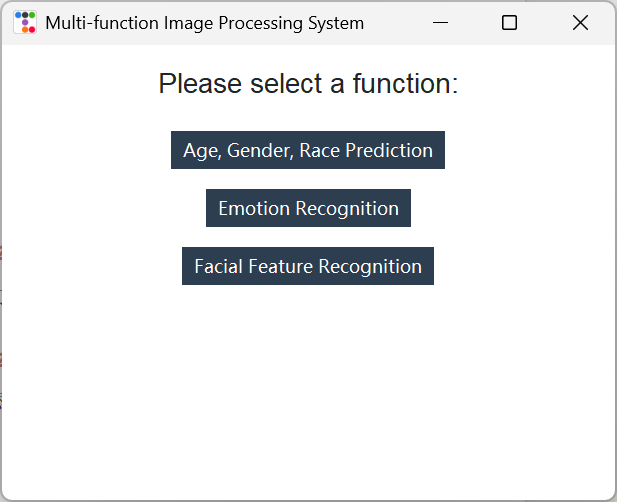The width and height of the screenshot is (617, 502).
Task: Start the emotion recognition tool
Action: click(x=308, y=208)
